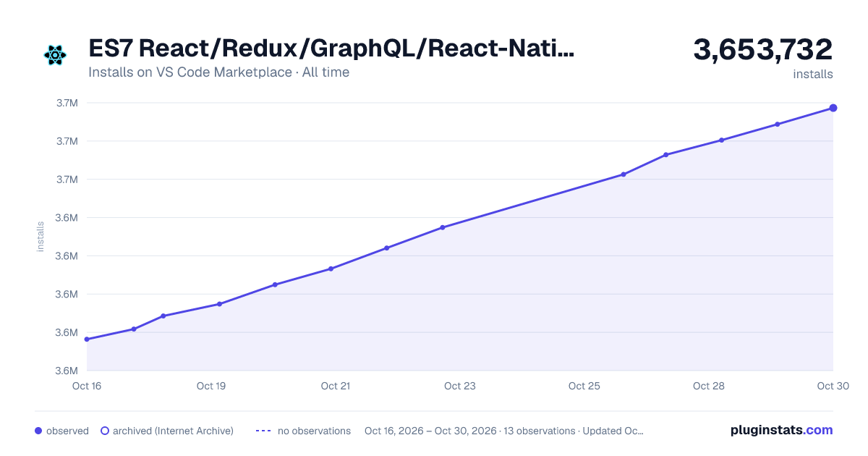868x456 pixels.
Task: Click the React atom logo icon
Action: coord(55,54)
